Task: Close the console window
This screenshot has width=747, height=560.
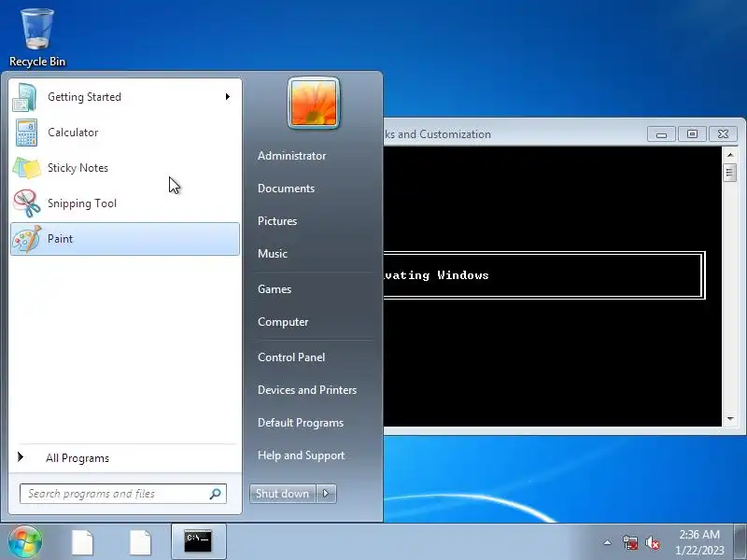Action: click(723, 134)
